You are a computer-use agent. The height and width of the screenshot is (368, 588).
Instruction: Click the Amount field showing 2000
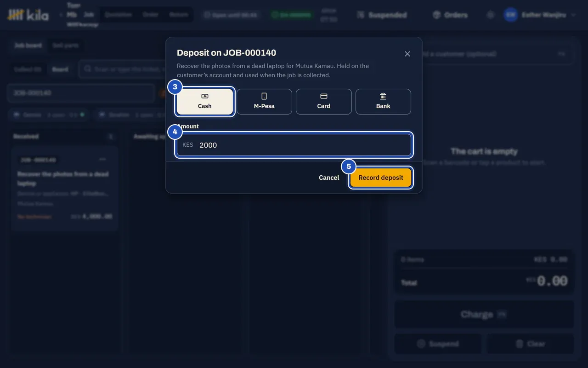click(x=294, y=145)
